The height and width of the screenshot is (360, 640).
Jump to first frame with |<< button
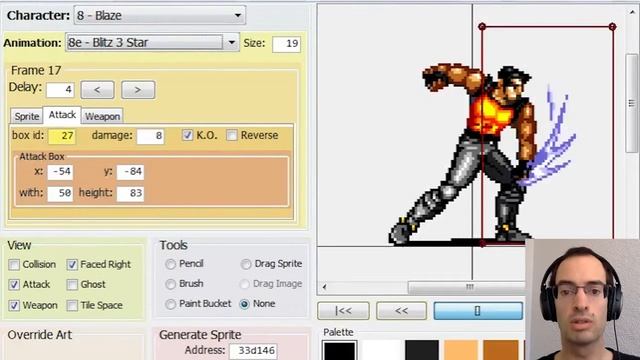pyautogui.click(x=343, y=311)
